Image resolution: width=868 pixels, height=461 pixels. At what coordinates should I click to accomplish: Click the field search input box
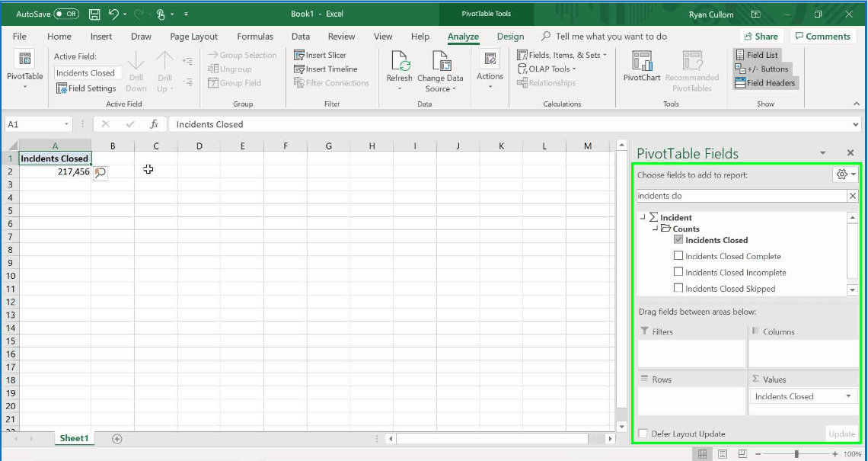pyautogui.click(x=741, y=196)
